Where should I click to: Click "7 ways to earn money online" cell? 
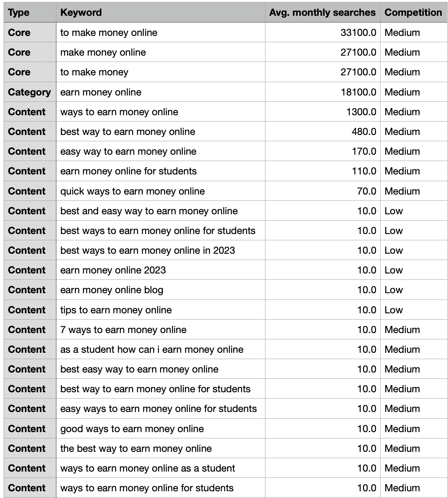pyautogui.click(x=123, y=330)
